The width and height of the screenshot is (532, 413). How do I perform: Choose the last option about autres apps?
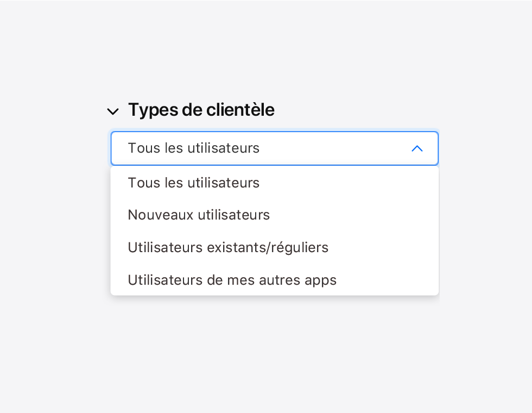coord(232,280)
